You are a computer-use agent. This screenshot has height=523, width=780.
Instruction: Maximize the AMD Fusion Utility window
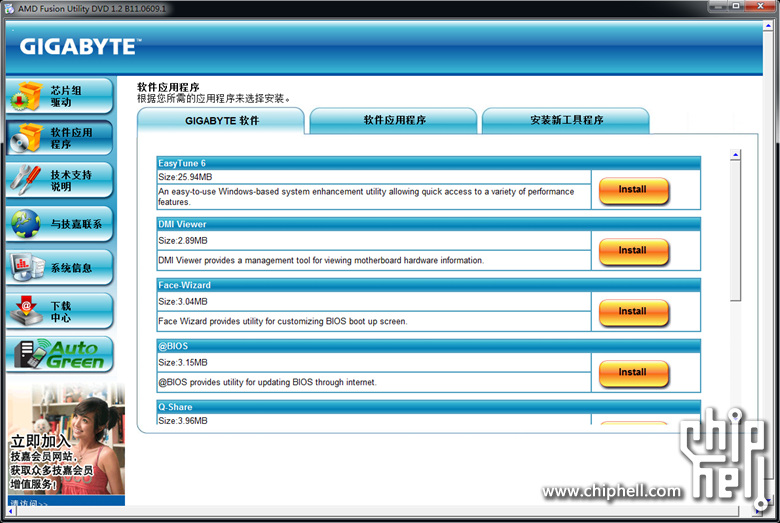[735, 6]
